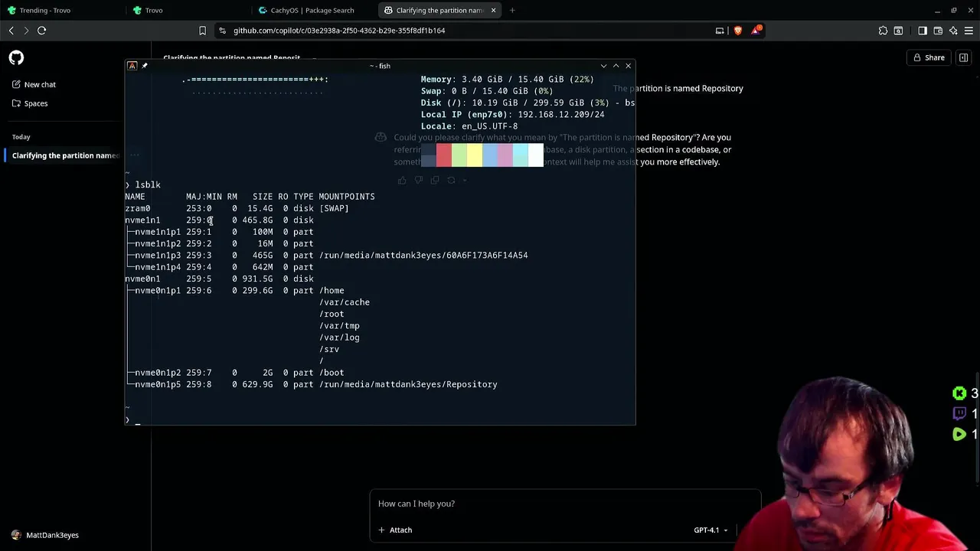This screenshot has width=980, height=551.
Task: Click the 'lsblk' command text in terminal
Action: pyautogui.click(x=148, y=184)
